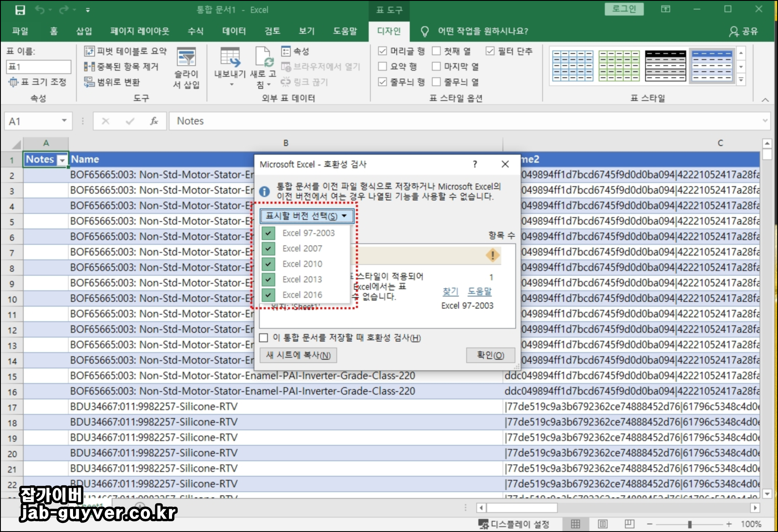Image resolution: width=778 pixels, height=532 pixels.
Task: Click the zoom slider handle
Action: click(x=690, y=524)
